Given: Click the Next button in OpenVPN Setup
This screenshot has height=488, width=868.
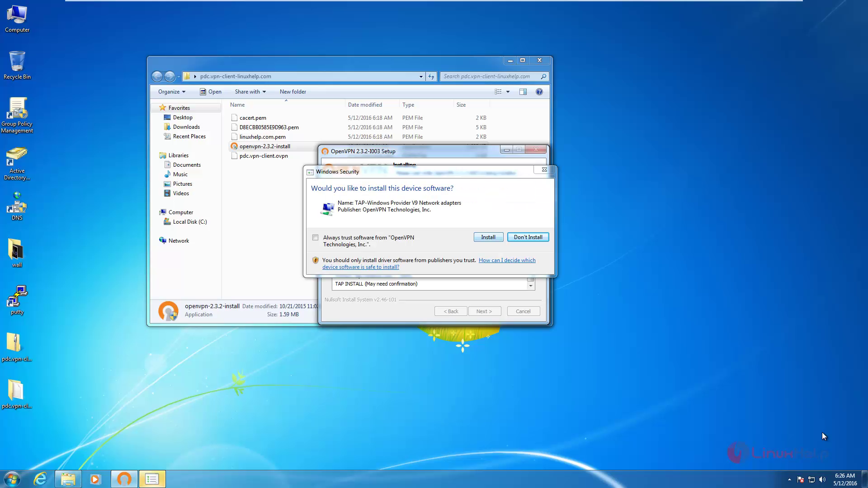Looking at the screenshot, I should (x=484, y=311).
